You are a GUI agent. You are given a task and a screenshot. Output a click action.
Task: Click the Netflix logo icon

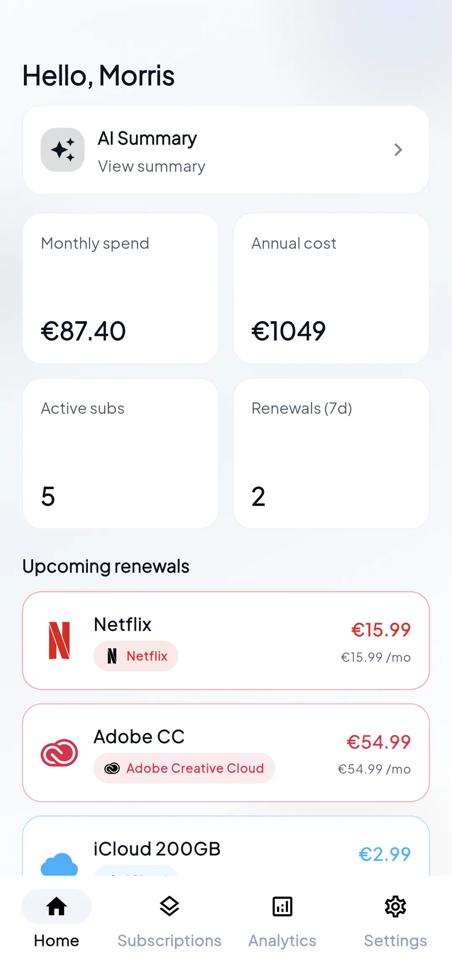pos(59,640)
